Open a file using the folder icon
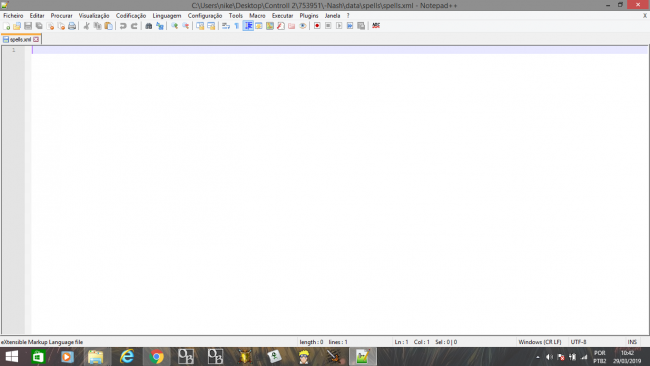Image resolution: width=650 pixels, height=366 pixels. click(x=17, y=26)
